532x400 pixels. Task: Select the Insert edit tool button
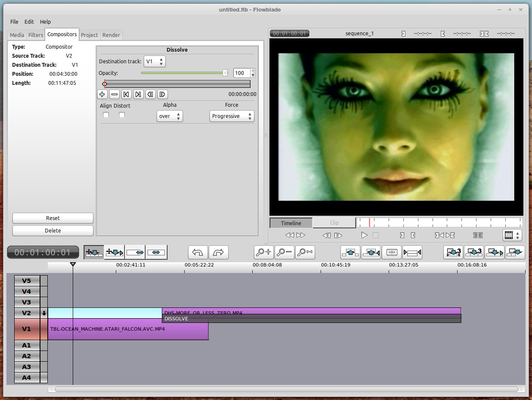pyautogui.click(x=94, y=252)
